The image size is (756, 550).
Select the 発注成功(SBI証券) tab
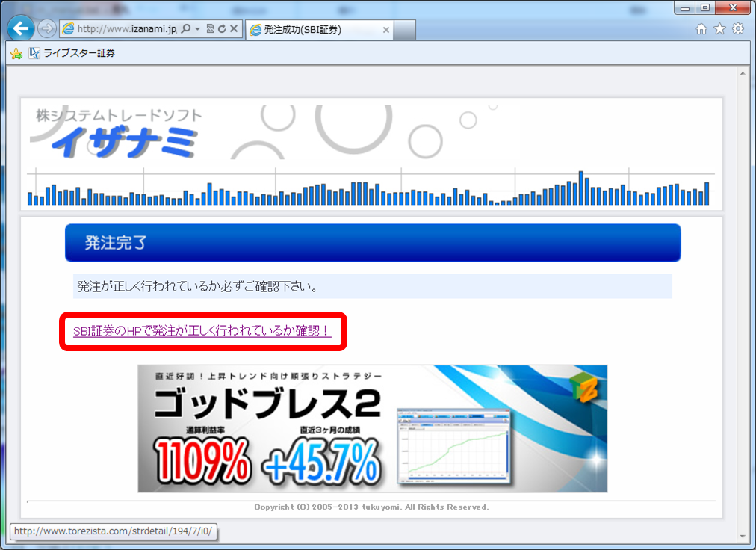click(319, 30)
